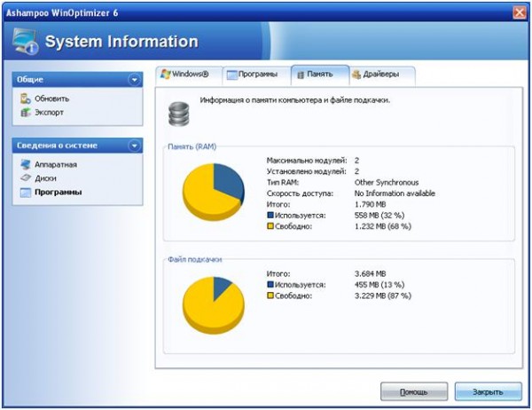Click the 'Память (RAM)' group title
This screenshot has height=410, width=532.
(192, 146)
